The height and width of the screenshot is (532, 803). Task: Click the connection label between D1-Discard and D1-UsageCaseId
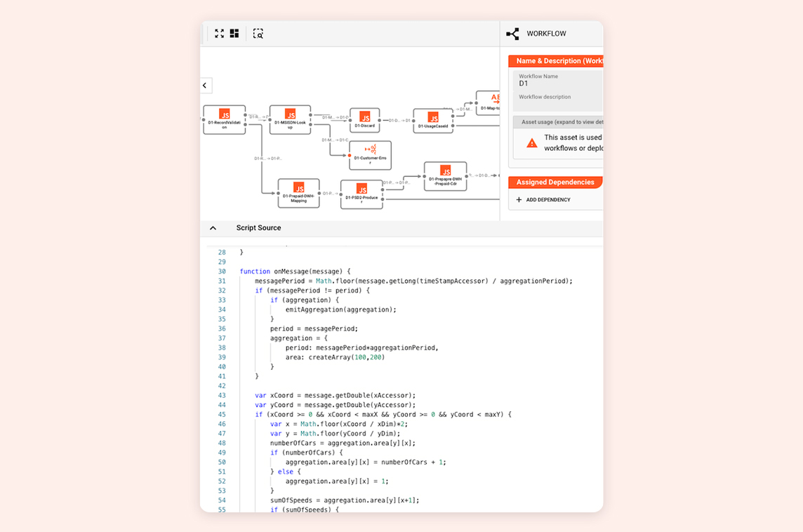399,121
